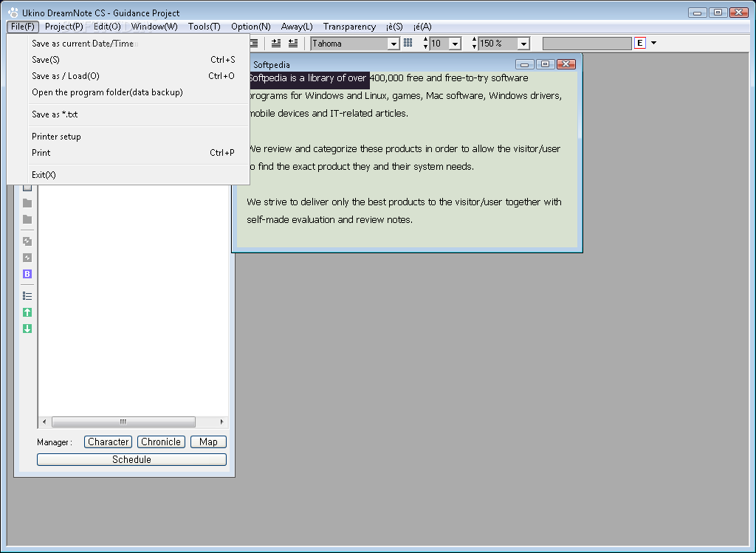Screen dimensions: 756x553
Task: Open the File(F) menu
Action: pyautogui.click(x=23, y=27)
